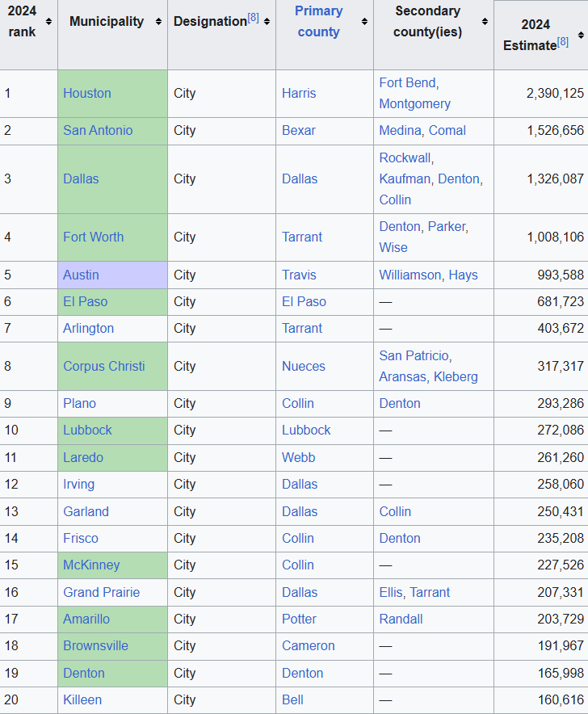This screenshot has height=714, width=588.
Task: Open the Medina secondary county link
Action: pyautogui.click(x=401, y=130)
